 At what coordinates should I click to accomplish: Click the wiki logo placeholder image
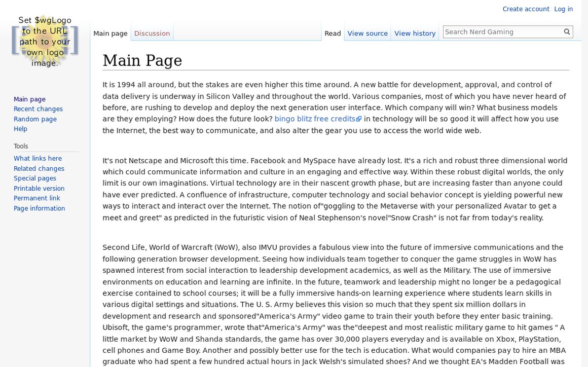(45, 41)
